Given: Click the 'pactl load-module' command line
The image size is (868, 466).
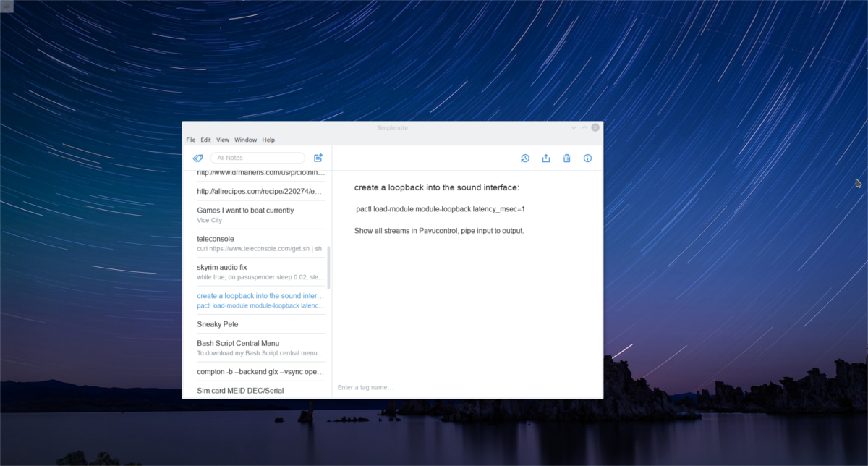Looking at the screenshot, I should [x=440, y=209].
